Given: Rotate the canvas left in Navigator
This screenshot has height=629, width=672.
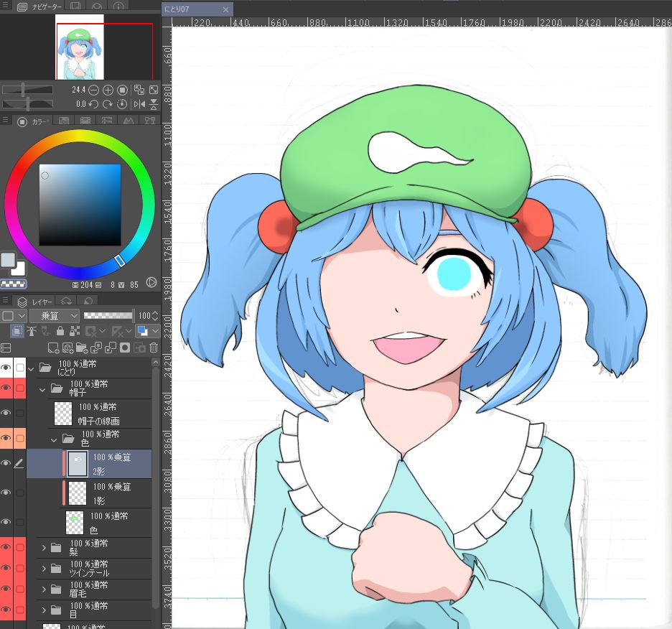Looking at the screenshot, I should [x=93, y=104].
